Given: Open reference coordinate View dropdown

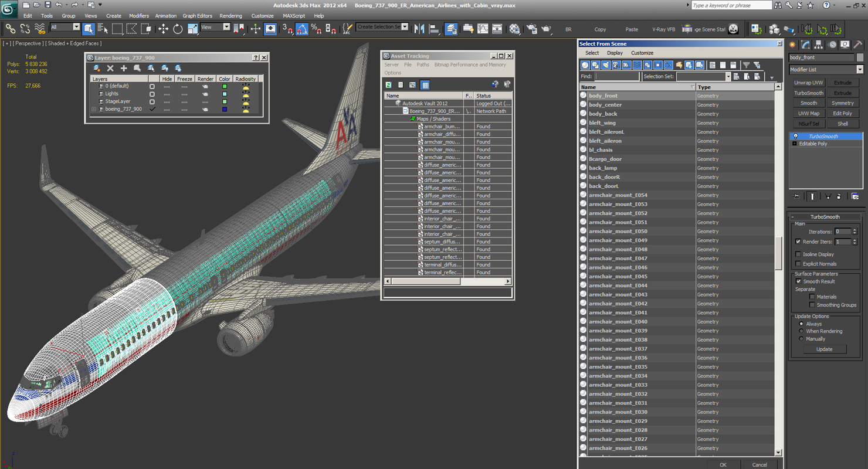Looking at the screenshot, I should tap(215, 27).
